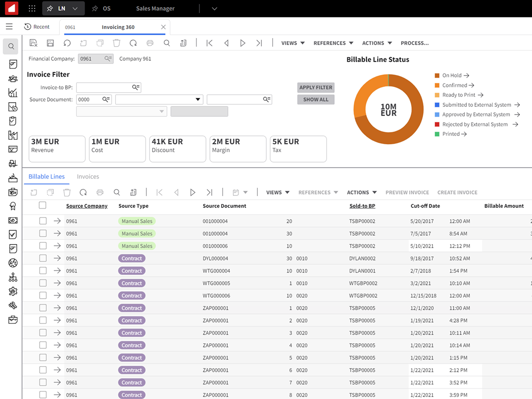Click the On Hold orange legend swatch
Screen dimensions: 532x399
[x=437, y=76]
